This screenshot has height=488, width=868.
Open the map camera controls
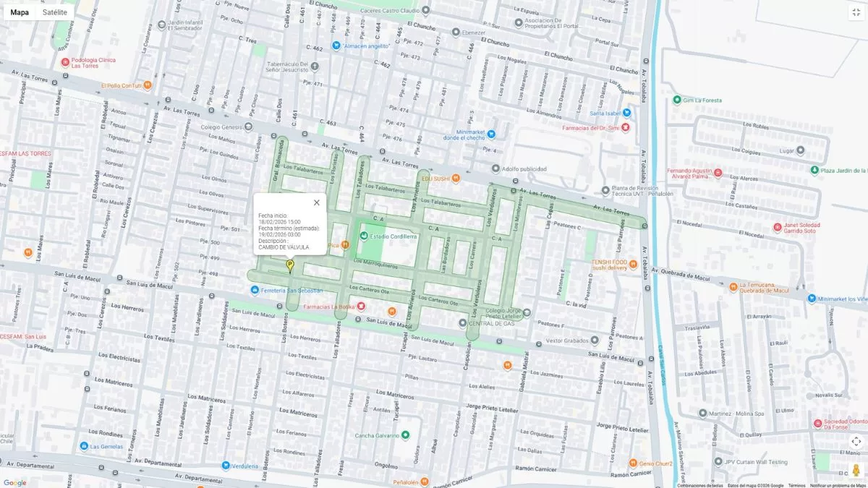tap(856, 441)
